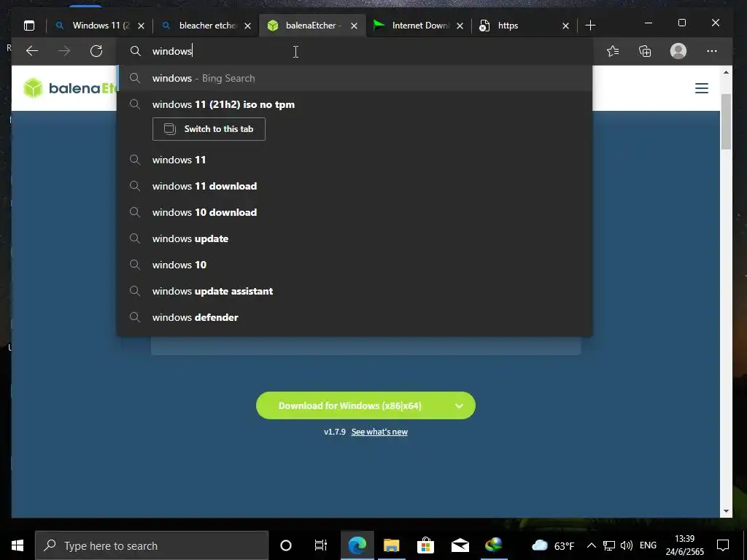This screenshot has width=747, height=560.
Task: Open Edge Settings and more menu
Action: click(712, 51)
